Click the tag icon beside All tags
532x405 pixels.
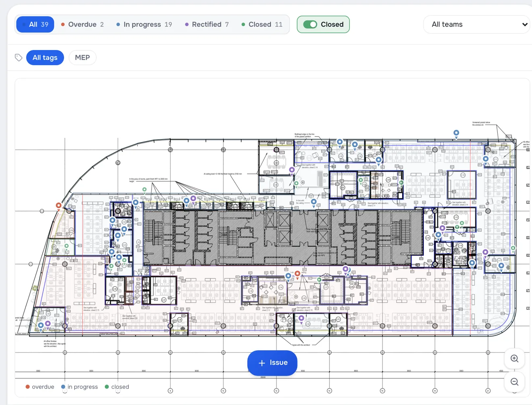tap(19, 58)
